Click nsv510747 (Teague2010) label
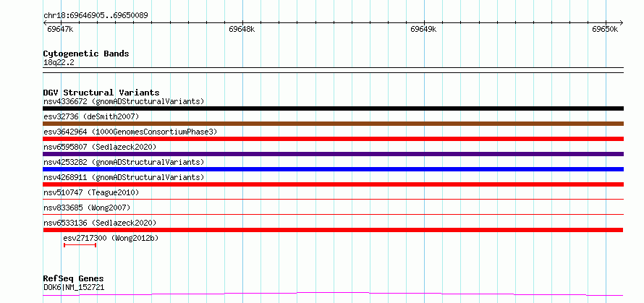The height and width of the screenshot is (303, 644). pos(91,192)
